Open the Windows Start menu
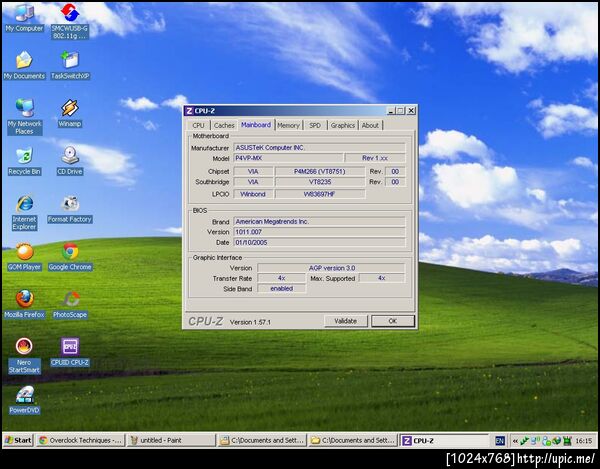Image resolution: width=600 pixels, height=469 pixels. click(18, 440)
